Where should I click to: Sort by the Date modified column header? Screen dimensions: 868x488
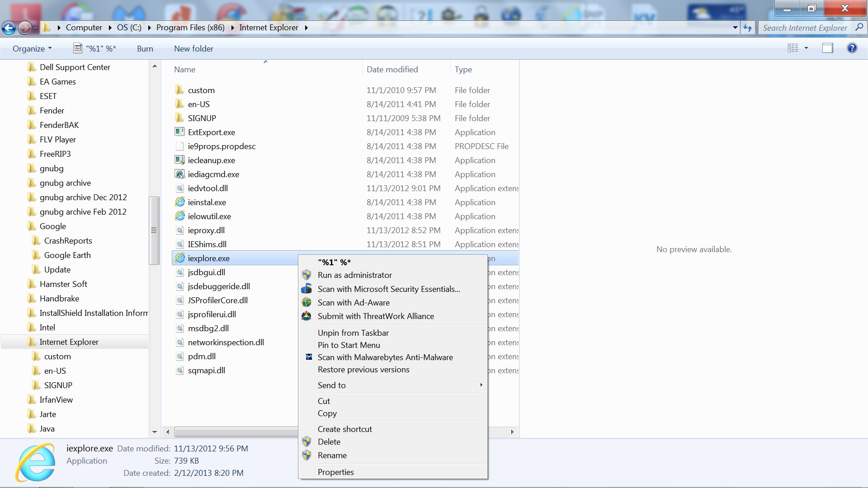(x=406, y=69)
